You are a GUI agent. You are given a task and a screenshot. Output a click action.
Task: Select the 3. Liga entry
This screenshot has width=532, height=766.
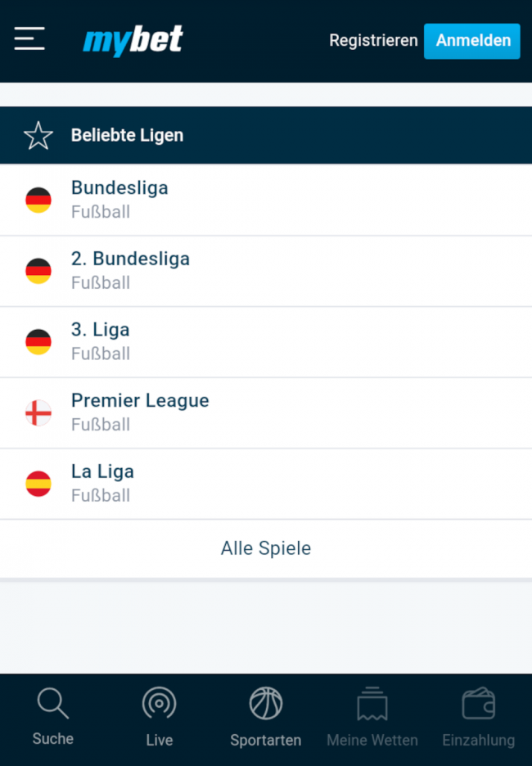101,330
